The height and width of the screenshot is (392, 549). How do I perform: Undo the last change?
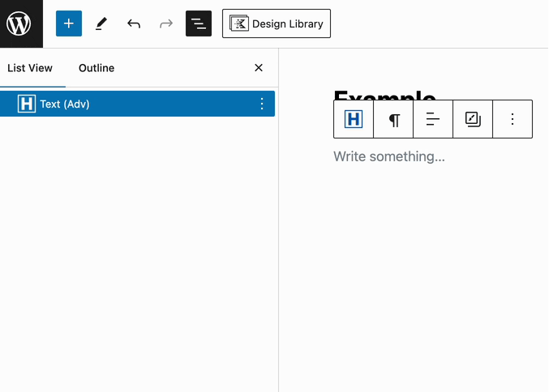tap(134, 23)
